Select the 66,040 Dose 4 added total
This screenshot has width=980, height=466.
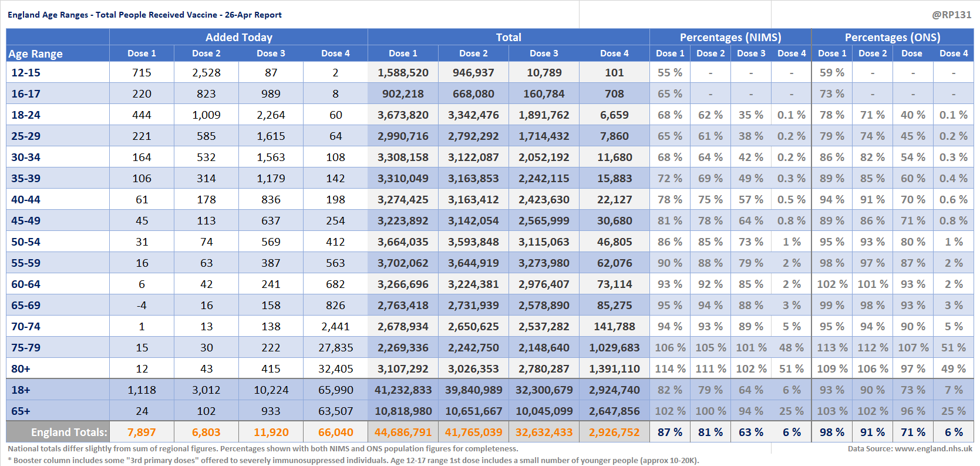335,432
